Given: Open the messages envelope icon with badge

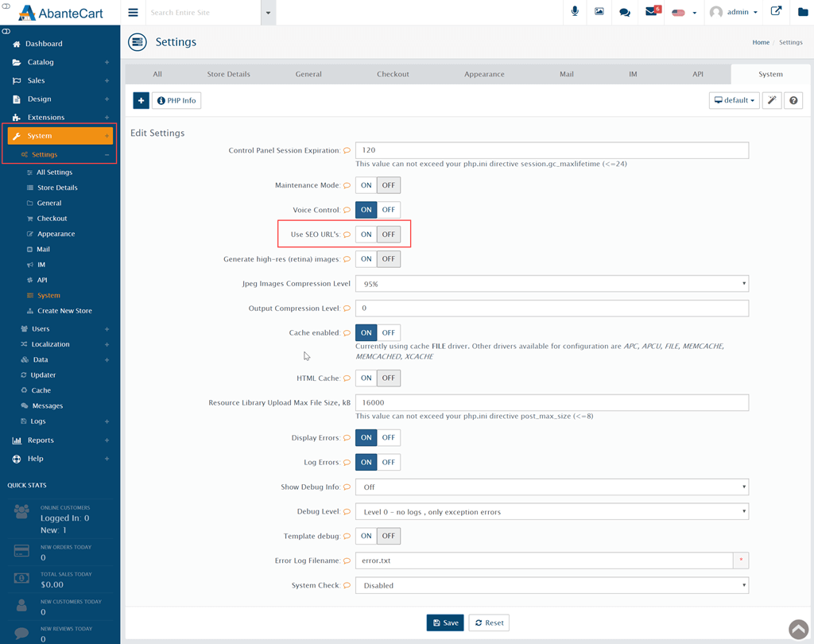Looking at the screenshot, I should (651, 12).
